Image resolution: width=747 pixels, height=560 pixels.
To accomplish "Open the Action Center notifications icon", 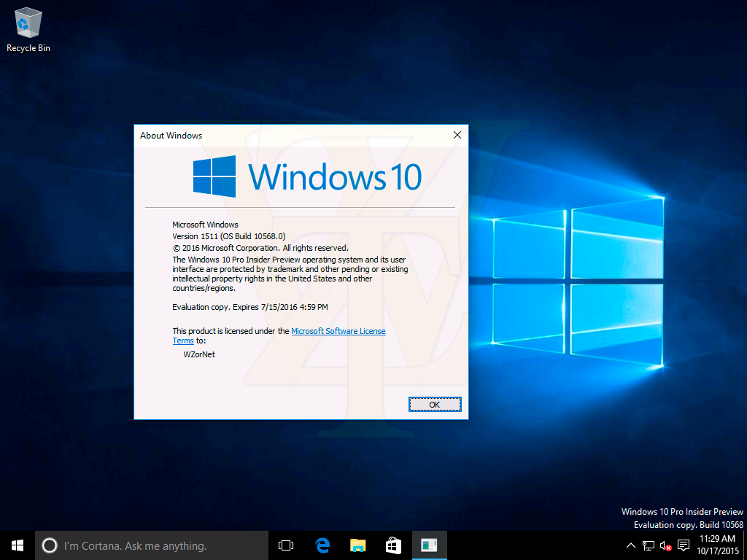I will coord(684,545).
